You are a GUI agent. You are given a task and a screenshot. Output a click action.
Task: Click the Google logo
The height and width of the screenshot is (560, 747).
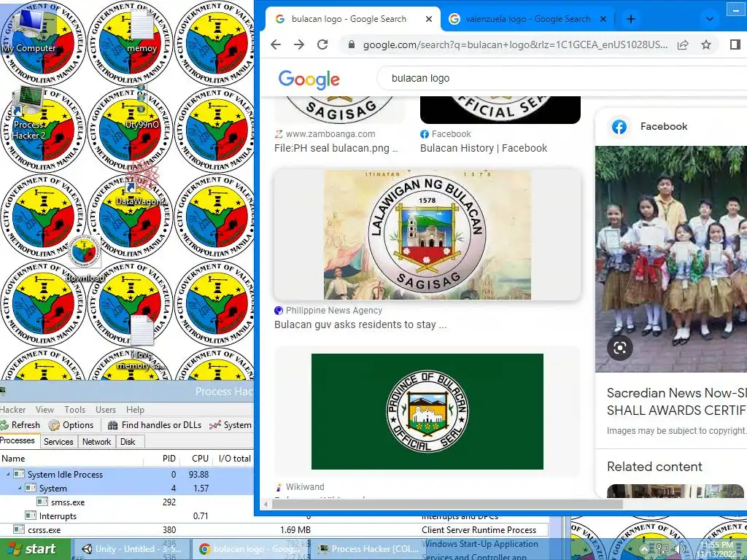click(309, 79)
